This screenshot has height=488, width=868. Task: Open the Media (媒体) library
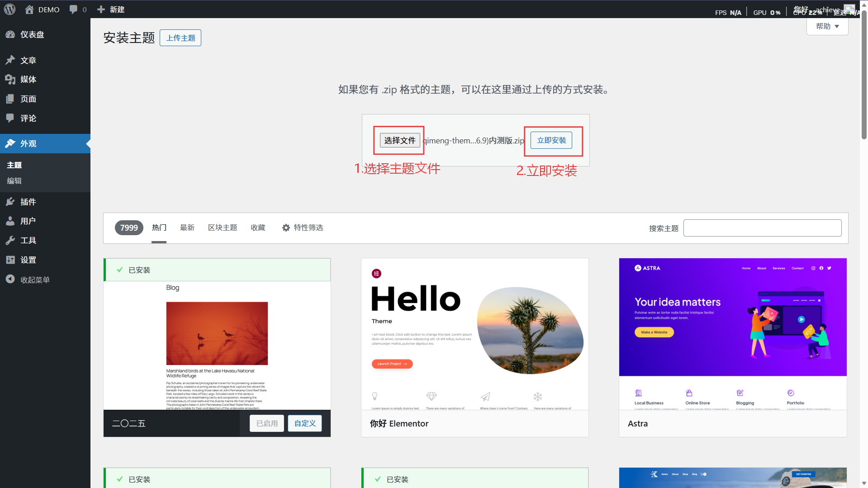pos(28,79)
